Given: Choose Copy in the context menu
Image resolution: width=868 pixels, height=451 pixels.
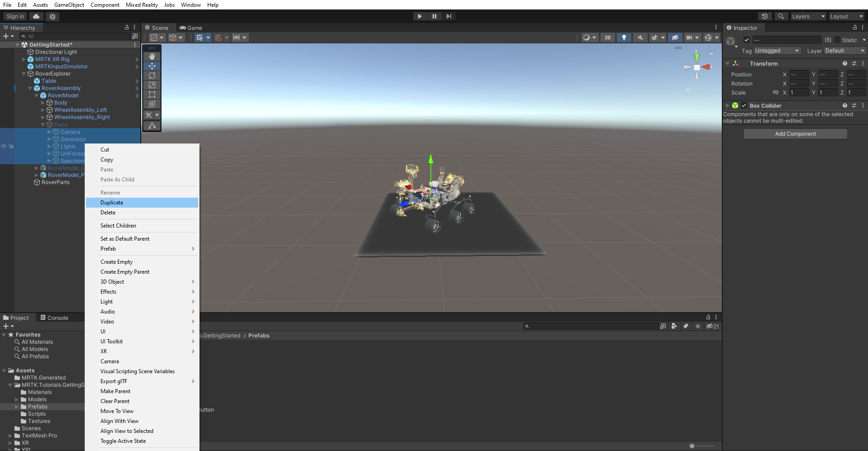Looking at the screenshot, I should 142,160.
